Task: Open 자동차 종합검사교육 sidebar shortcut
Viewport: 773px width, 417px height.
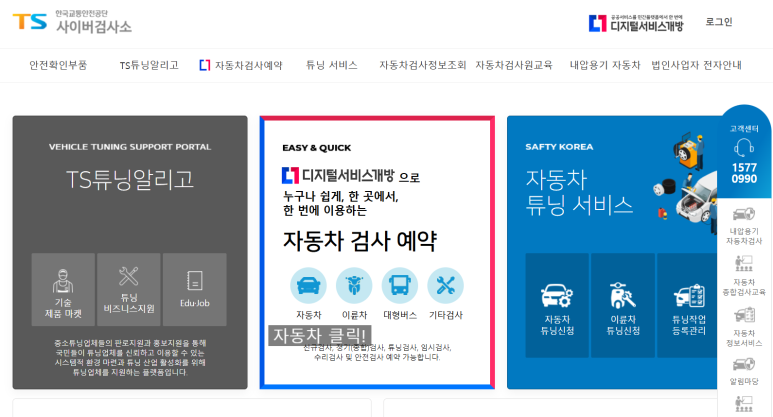Action: [744, 276]
